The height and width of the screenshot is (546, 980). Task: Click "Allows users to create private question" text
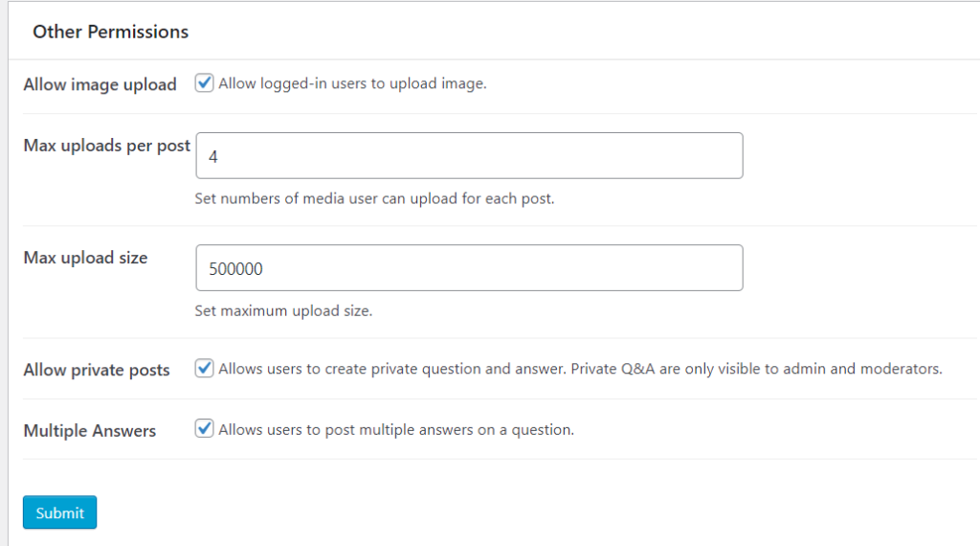(391, 369)
